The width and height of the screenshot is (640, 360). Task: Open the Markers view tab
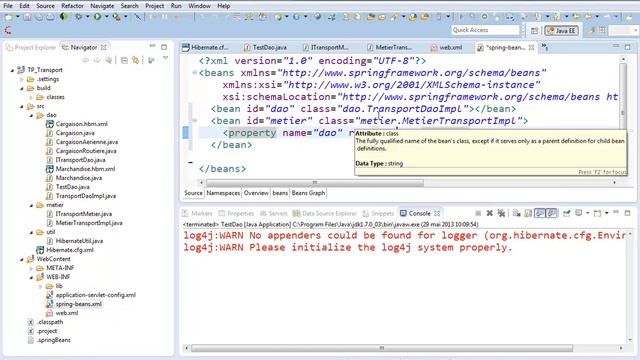[198, 213]
